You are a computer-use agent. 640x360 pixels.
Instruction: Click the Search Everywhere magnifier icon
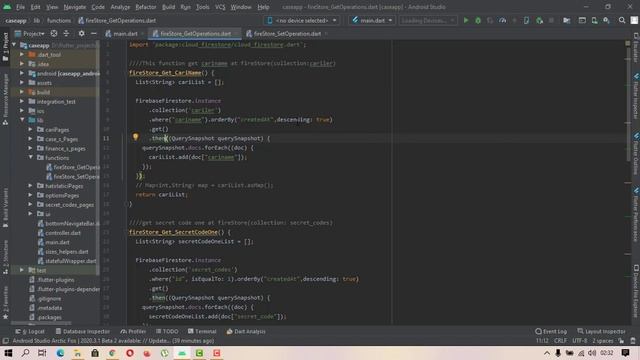(622, 20)
